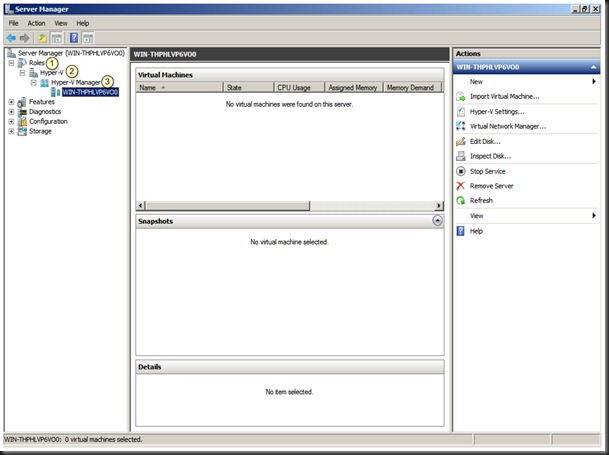Launch Virtual Network Manager action
The image size is (609, 455).
point(508,126)
